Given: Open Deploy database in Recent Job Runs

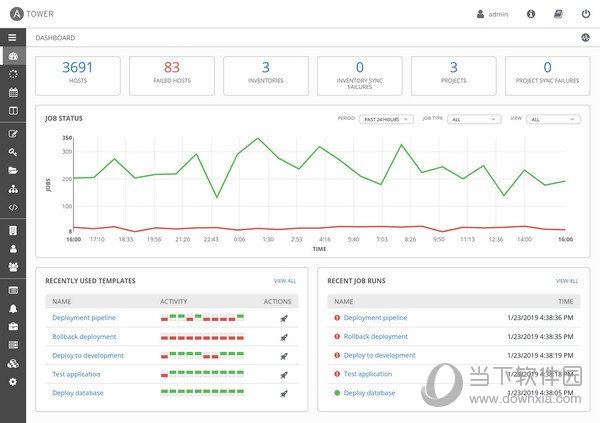Looking at the screenshot, I should tap(369, 393).
